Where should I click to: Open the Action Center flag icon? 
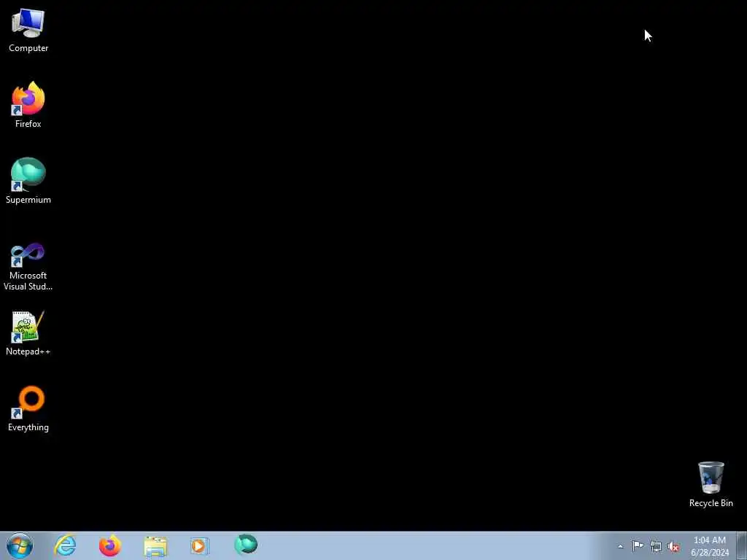point(638,545)
